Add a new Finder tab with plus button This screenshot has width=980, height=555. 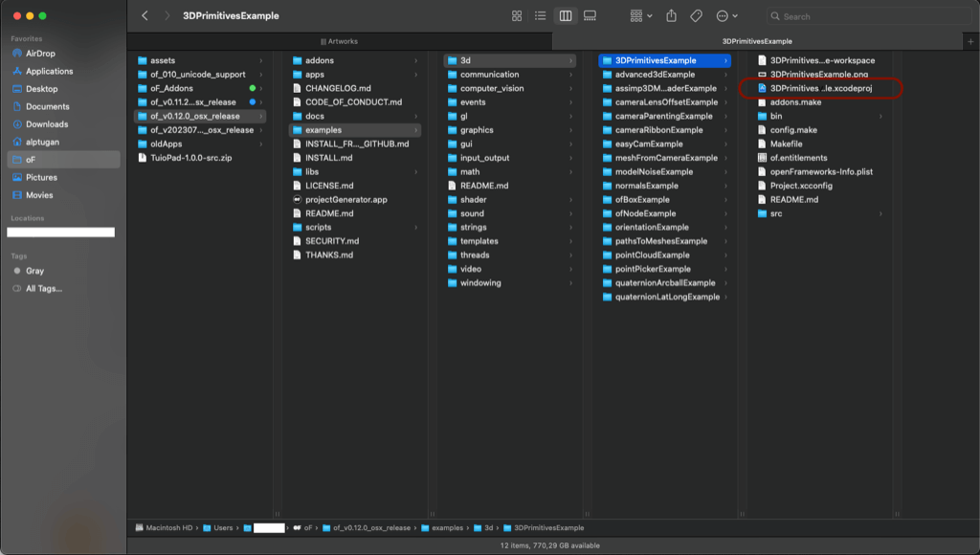pyautogui.click(x=970, y=41)
